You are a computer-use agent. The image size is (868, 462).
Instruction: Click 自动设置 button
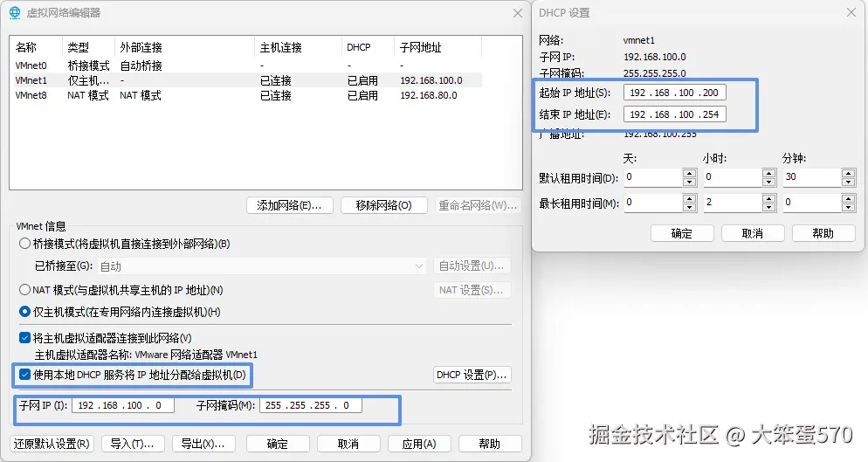click(x=472, y=265)
